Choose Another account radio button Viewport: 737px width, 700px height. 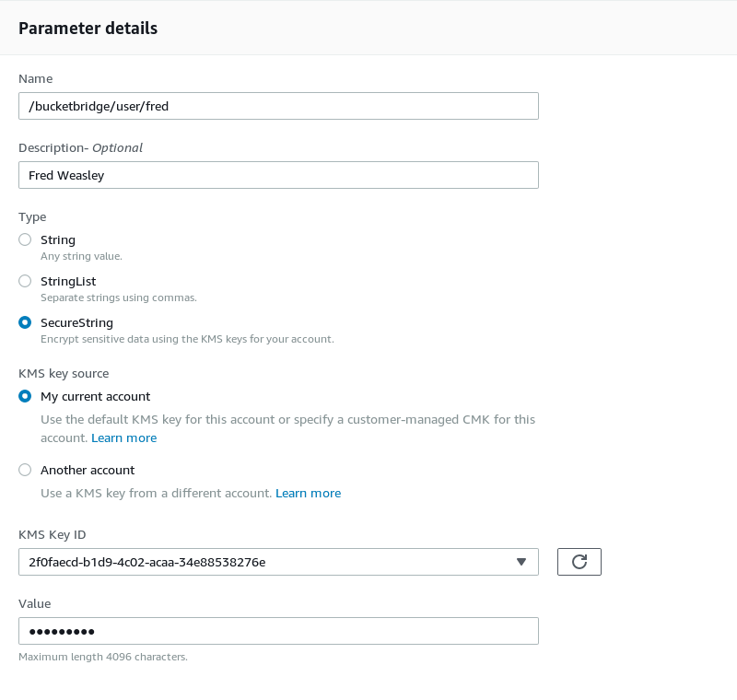(x=25, y=470)
